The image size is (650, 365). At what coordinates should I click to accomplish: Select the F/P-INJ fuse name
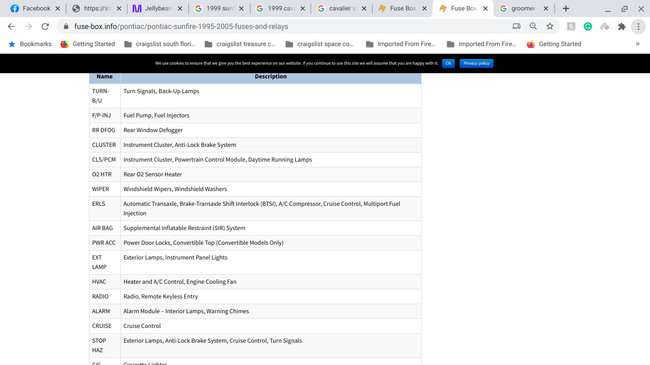[x=102, y=116]
